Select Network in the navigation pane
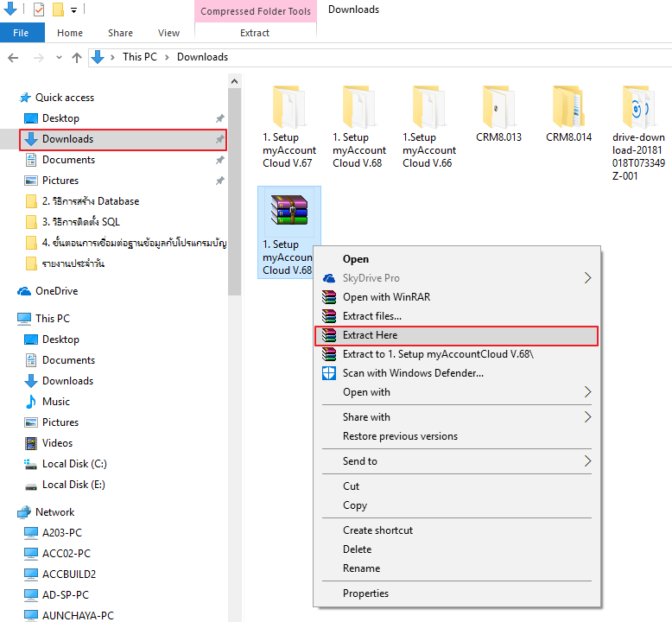Image resolution: width=672 pixels, height=622 pixels. point(54,512)
